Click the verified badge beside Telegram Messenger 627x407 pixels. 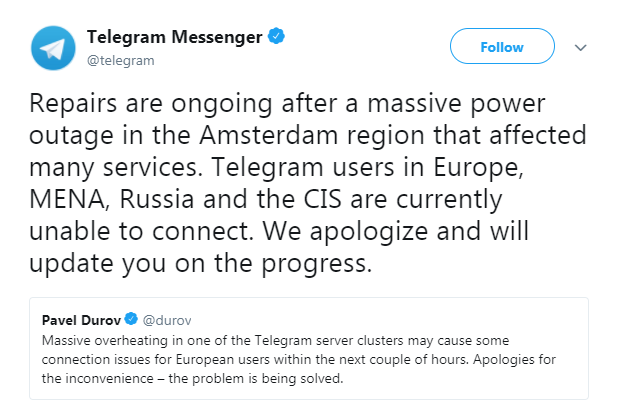click(x=278, y=37)
